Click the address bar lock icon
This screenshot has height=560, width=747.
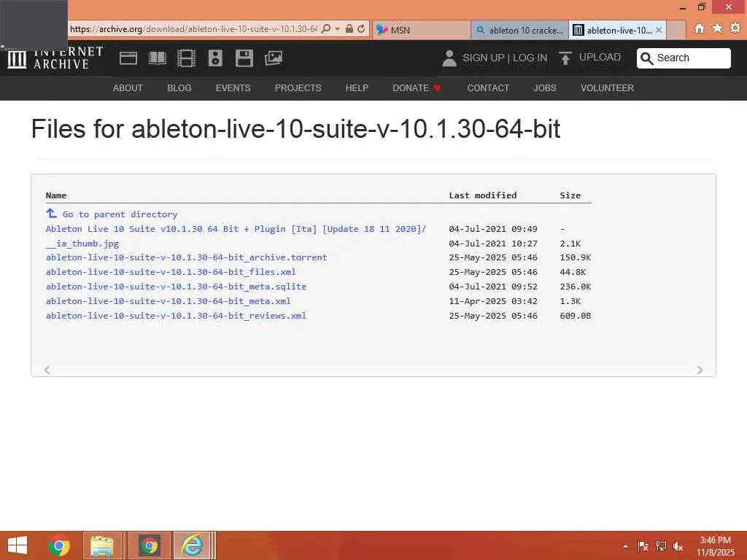point(349,28)
